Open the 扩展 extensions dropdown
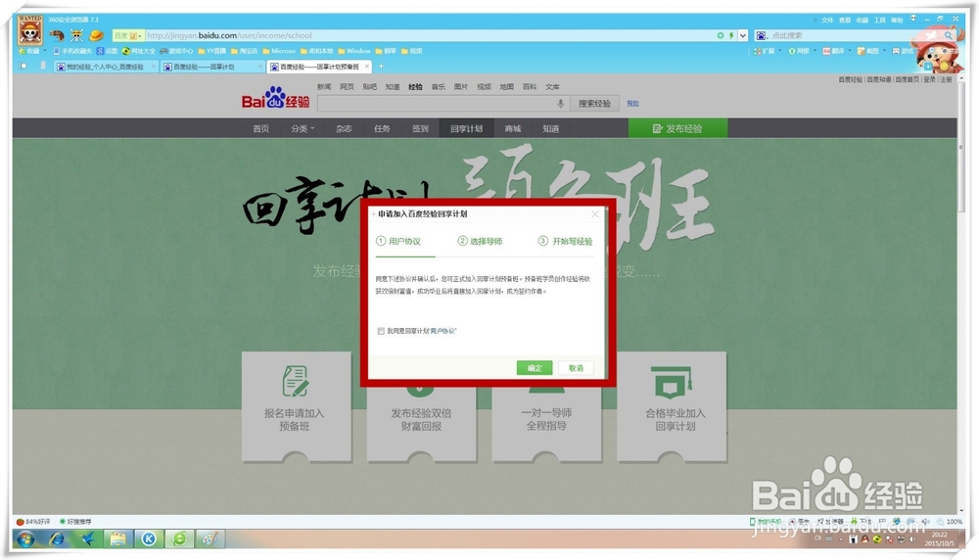Image resolution: width=979 pixels, height=560 pixels. tap(768, 51)
